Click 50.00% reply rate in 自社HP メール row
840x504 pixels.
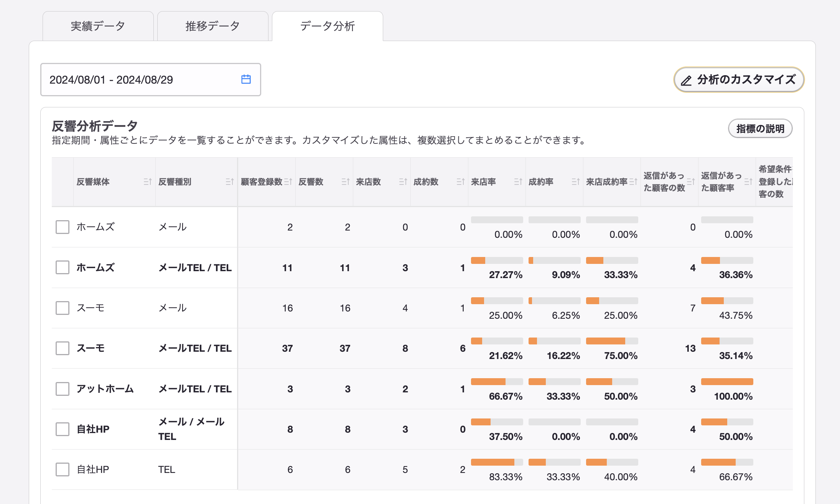pos(736,437)
